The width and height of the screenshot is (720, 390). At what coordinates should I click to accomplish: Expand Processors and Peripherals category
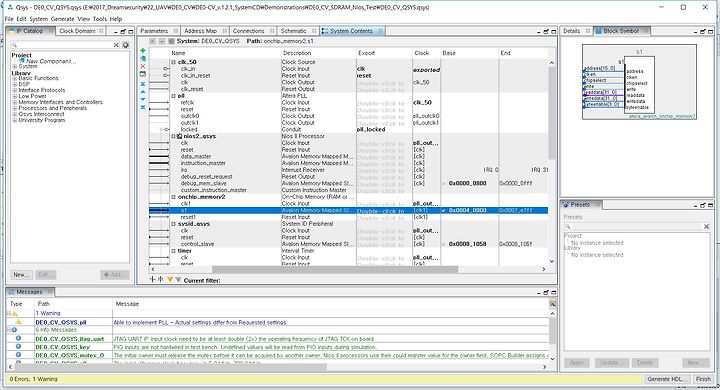pos(15,108)
